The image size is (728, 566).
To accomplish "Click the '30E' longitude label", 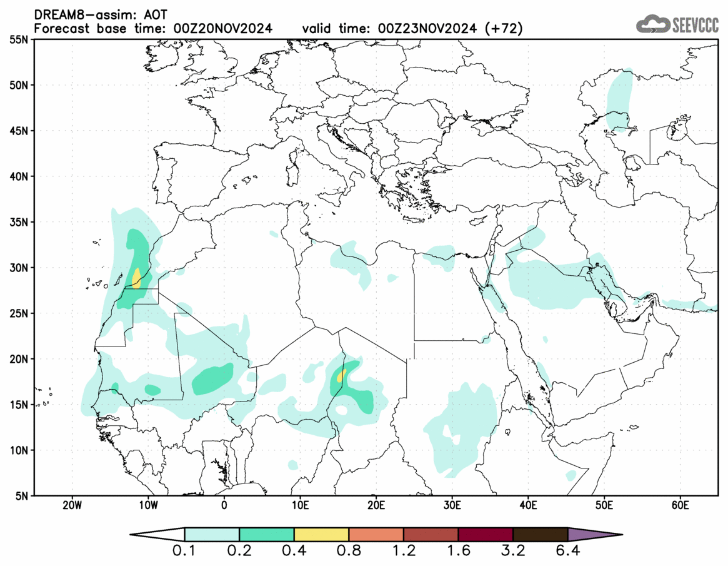I will (x=452, y=505).
